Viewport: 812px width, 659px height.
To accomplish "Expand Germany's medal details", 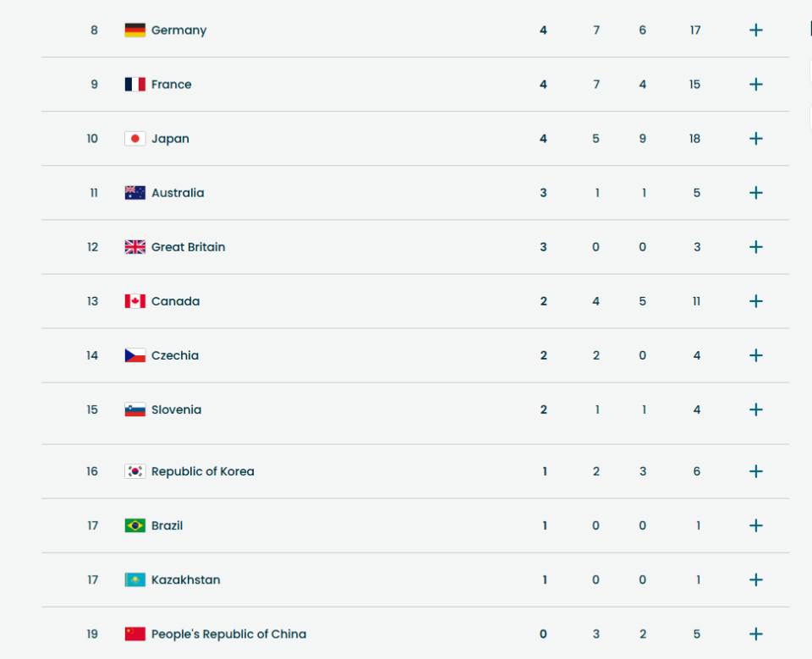I will coord(755,30).
